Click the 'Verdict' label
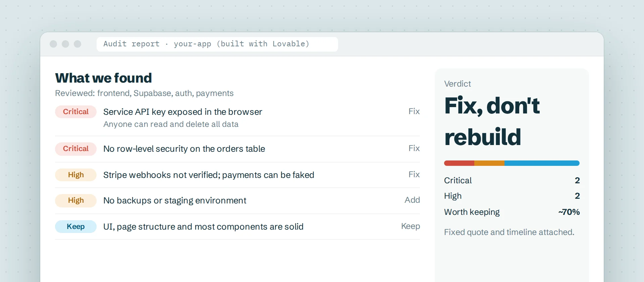 click(x=458, y=84)
